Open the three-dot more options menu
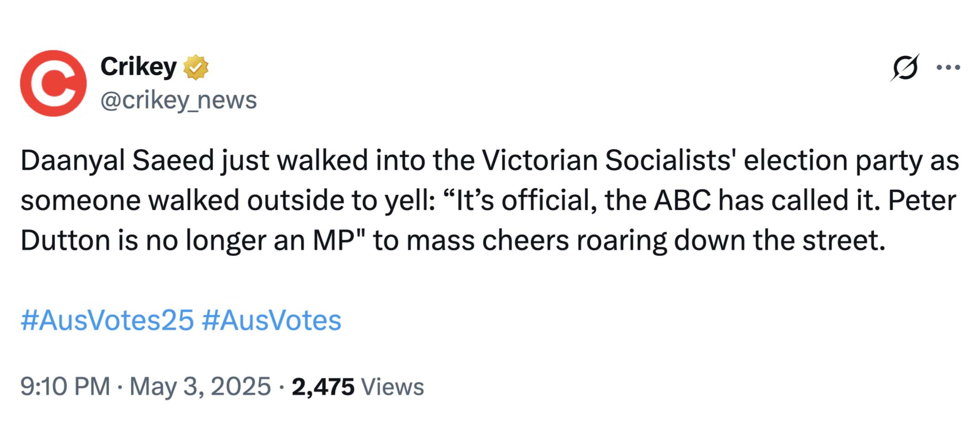Image resolution: width=980 pixels, height=424 pixels. click(948, 67)
